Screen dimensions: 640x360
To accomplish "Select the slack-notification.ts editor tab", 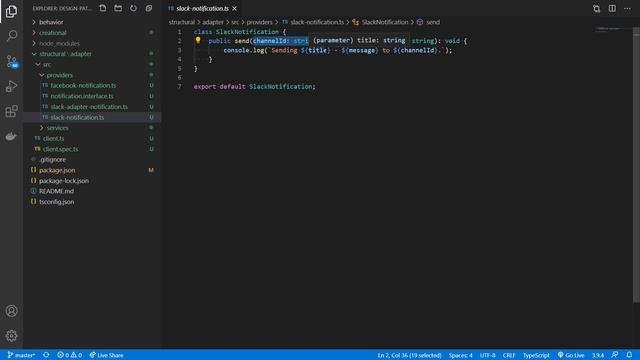I will coord(202,8).
